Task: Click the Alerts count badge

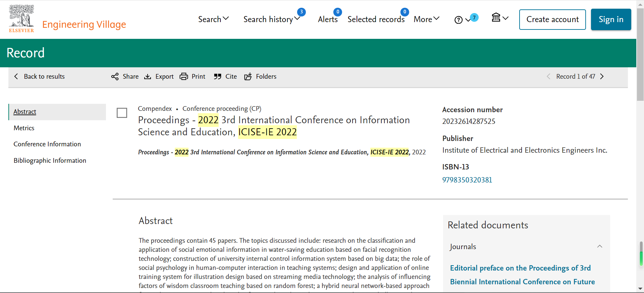Action: pyautogui.click(x=337, y=12)
